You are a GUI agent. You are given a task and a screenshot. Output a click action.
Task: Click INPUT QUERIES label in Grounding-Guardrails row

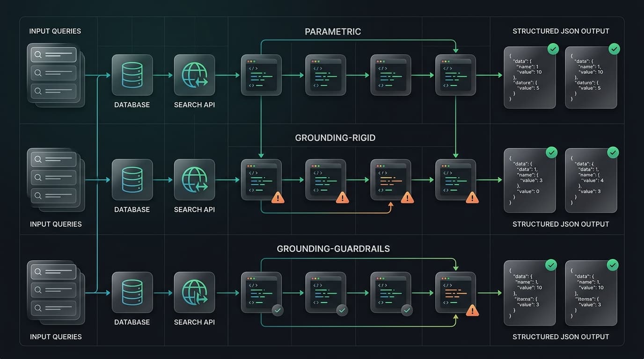(x=56, y=337)
